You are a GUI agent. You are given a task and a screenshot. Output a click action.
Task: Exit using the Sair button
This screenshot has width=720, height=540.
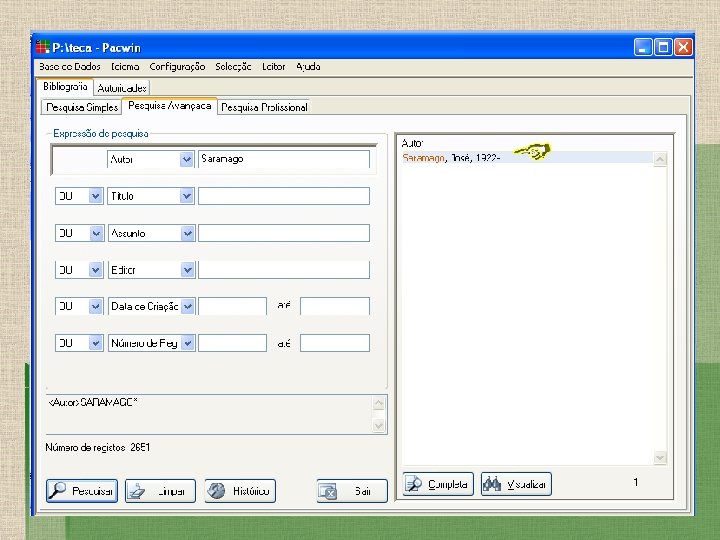tap(352, 491)
